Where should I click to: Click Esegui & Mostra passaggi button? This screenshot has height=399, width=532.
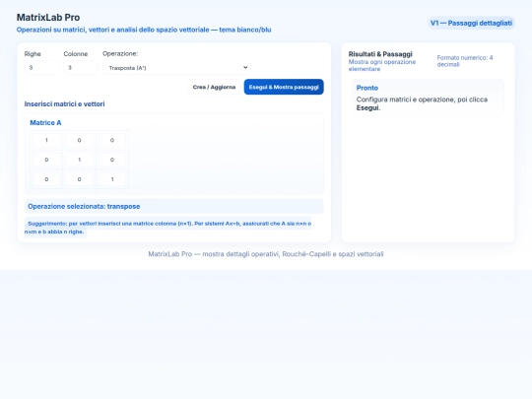click(x=284, y=87)
